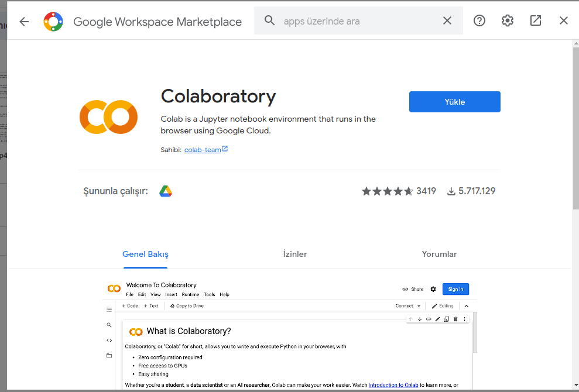Click the + Text button

[151, 306]
